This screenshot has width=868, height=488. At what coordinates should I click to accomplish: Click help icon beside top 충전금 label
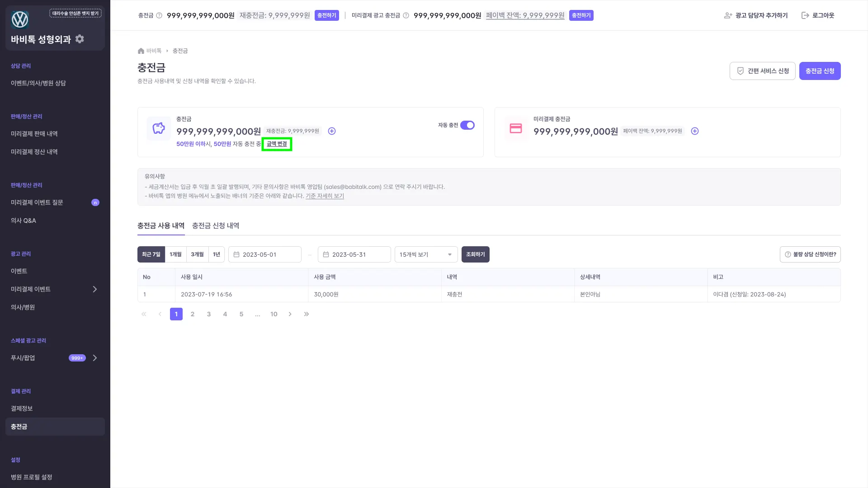click(159, 15)
